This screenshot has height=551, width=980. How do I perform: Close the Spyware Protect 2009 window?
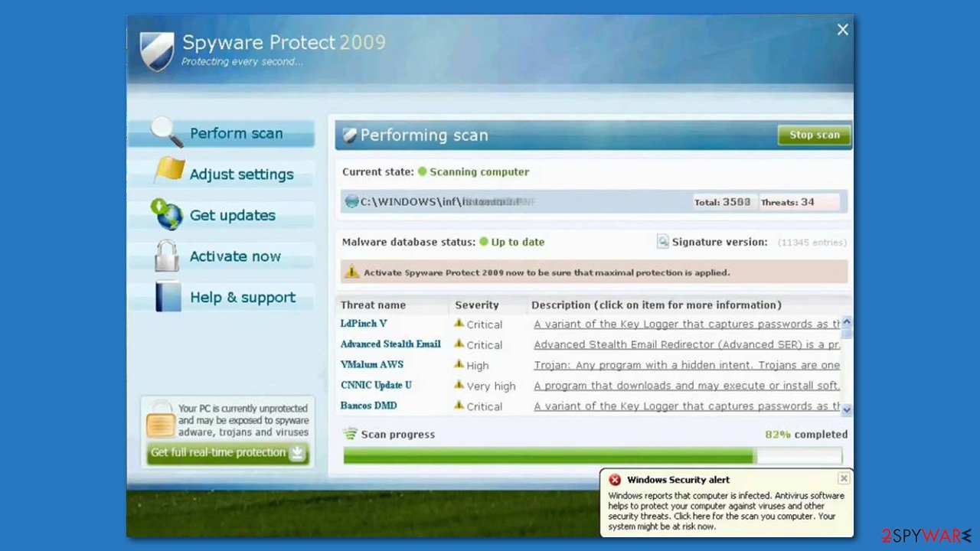click(842, 30)
